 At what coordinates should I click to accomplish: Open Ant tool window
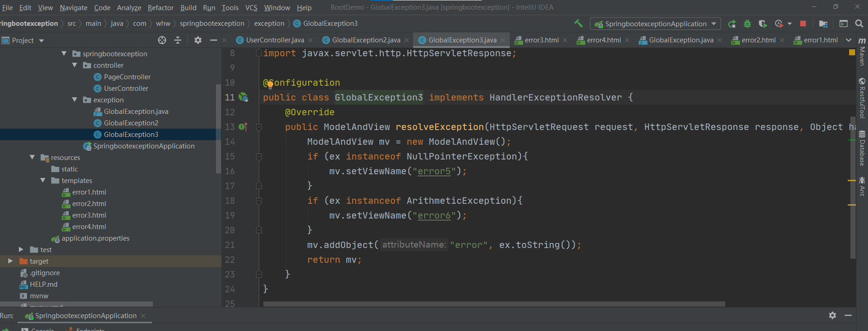862,186
